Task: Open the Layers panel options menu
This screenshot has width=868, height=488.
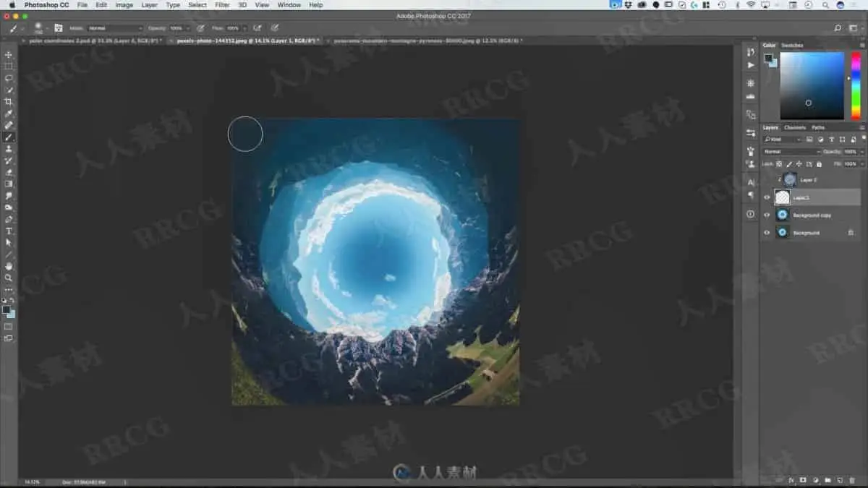Action: 861,128
